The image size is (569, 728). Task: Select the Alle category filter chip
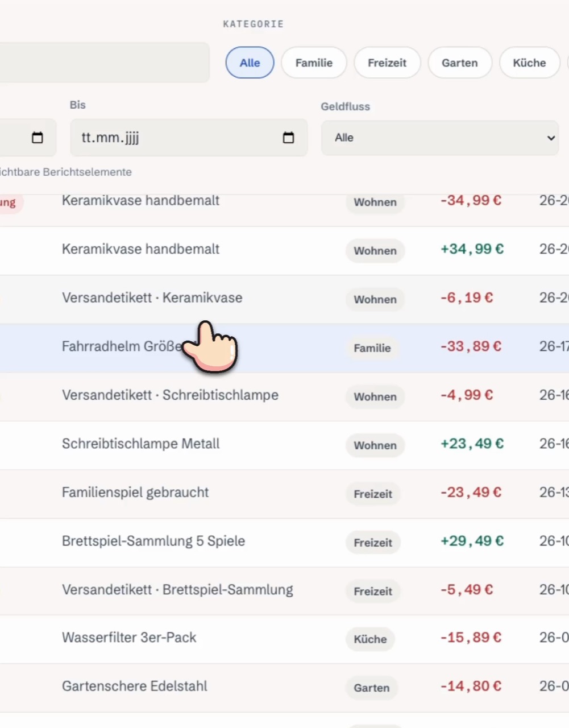point(250,63)
